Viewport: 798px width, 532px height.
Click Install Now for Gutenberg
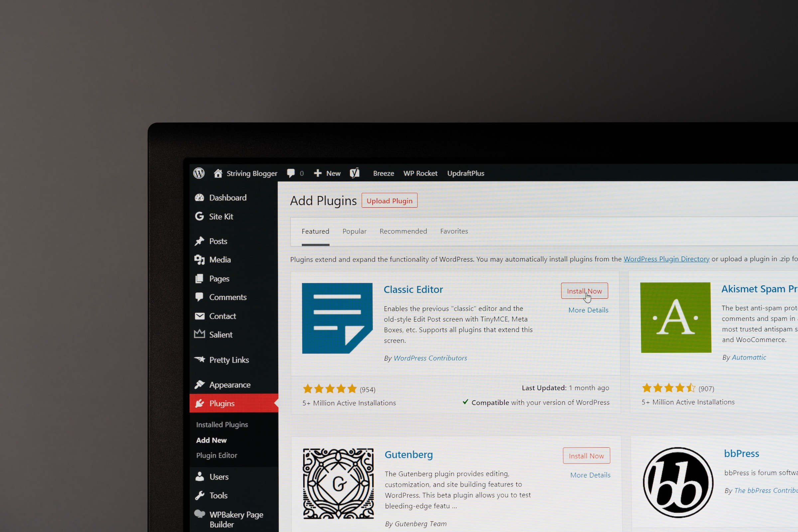click(586, 455)
